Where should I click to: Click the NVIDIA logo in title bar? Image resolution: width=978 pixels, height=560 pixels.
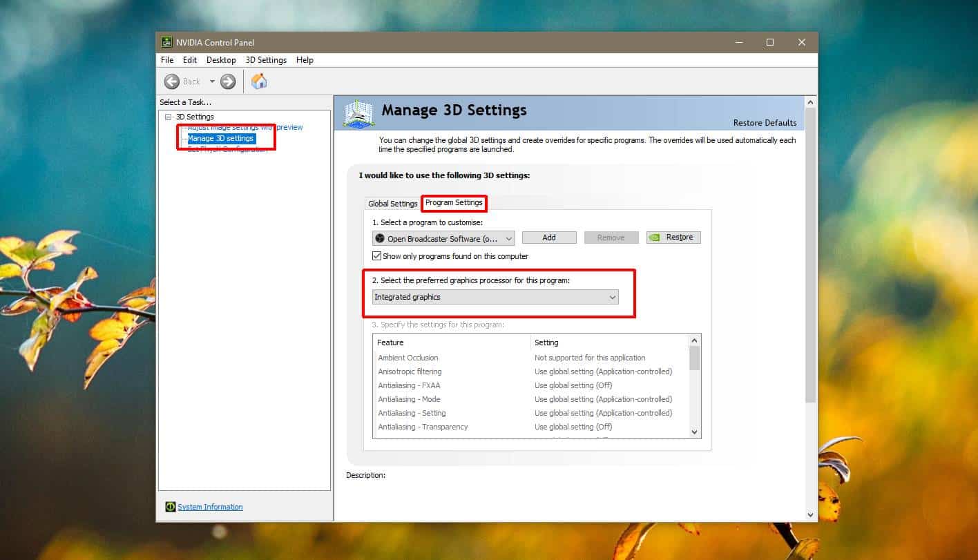pyautogui.click(x=166, y=42)
